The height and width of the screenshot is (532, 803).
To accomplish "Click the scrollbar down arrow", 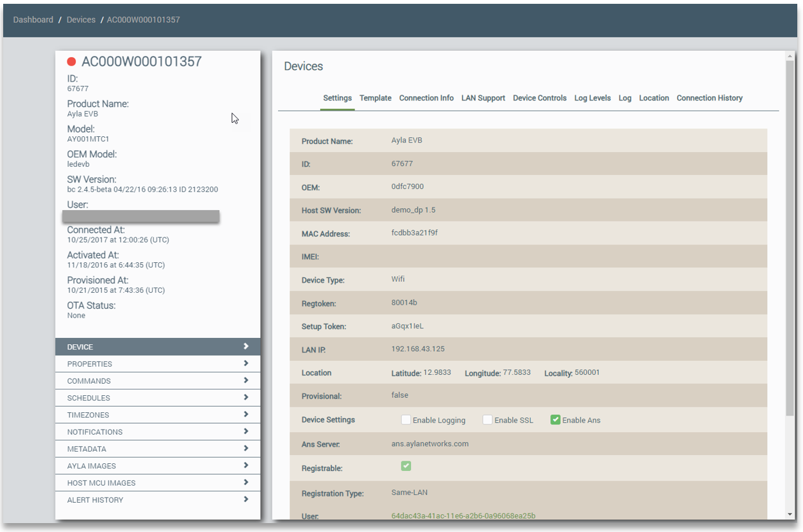I will click(790, 514).
